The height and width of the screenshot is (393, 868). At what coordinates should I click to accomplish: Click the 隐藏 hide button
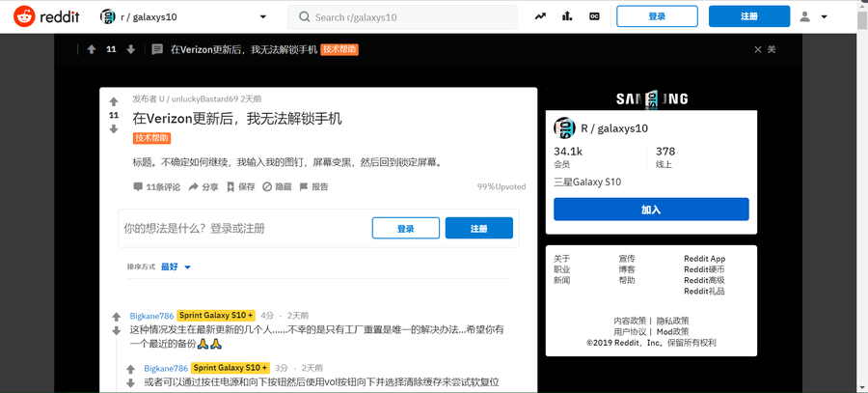(x=277, y=186)
